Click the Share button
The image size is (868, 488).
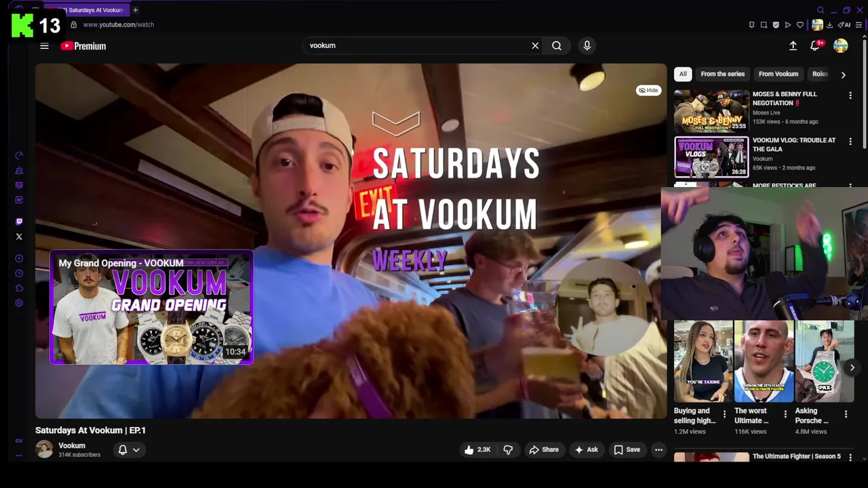pos(544,449)
